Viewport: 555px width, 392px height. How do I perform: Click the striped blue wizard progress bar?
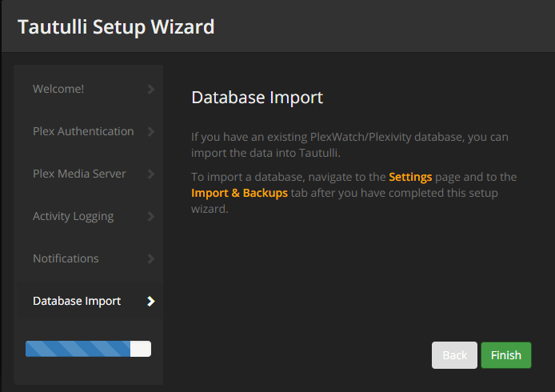tap(88, 349)
